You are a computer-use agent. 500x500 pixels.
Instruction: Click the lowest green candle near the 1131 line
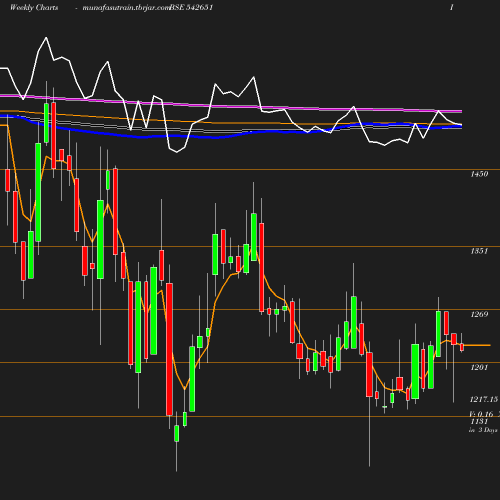177,433
